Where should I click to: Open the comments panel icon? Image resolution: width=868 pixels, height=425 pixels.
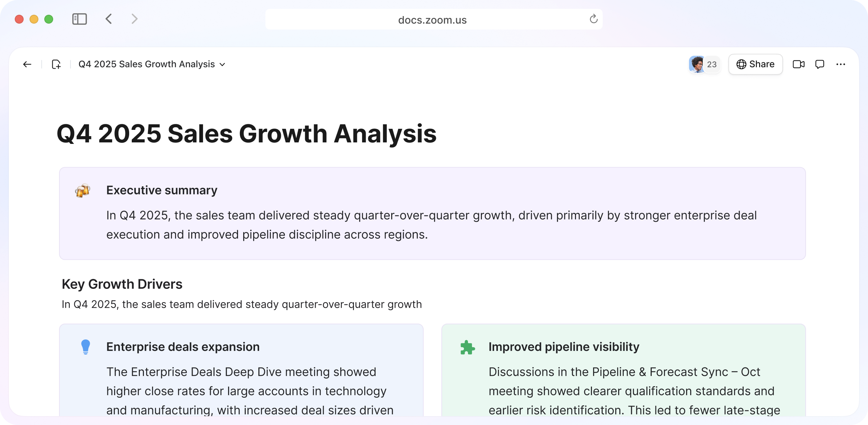click(820, 65)
